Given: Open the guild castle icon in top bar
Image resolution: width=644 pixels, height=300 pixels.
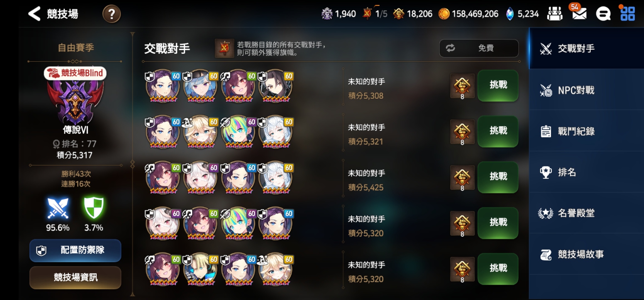Looking at the screenshot, I should point(555,14).
